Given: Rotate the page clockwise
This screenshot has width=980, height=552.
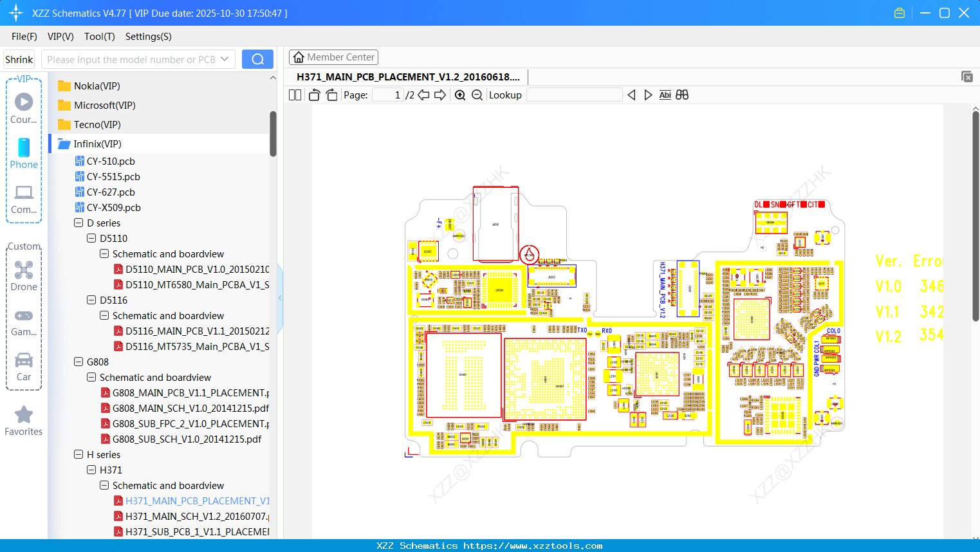Looking at the screenshot, I should coord(331,95).
